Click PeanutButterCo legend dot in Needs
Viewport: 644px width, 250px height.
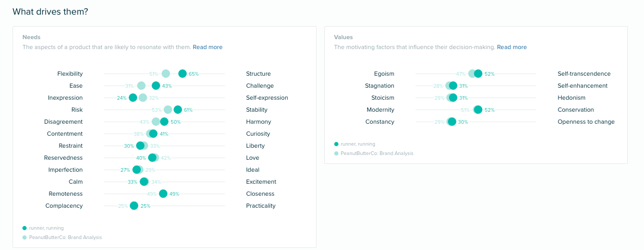coord(25,237)
